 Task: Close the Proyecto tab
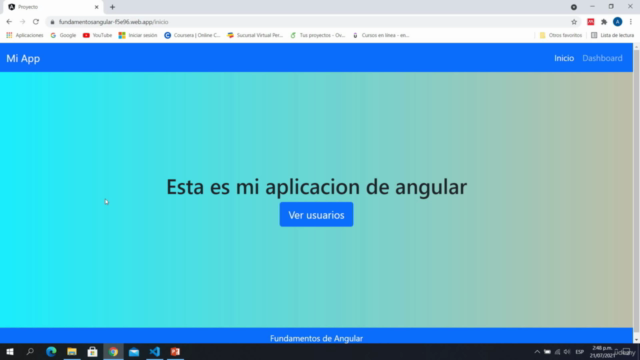96,7
